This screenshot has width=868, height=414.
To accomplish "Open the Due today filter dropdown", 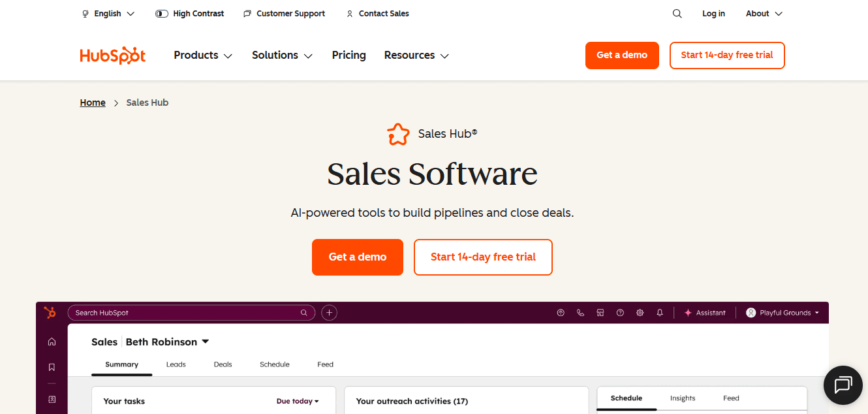I will click(298, 401).
